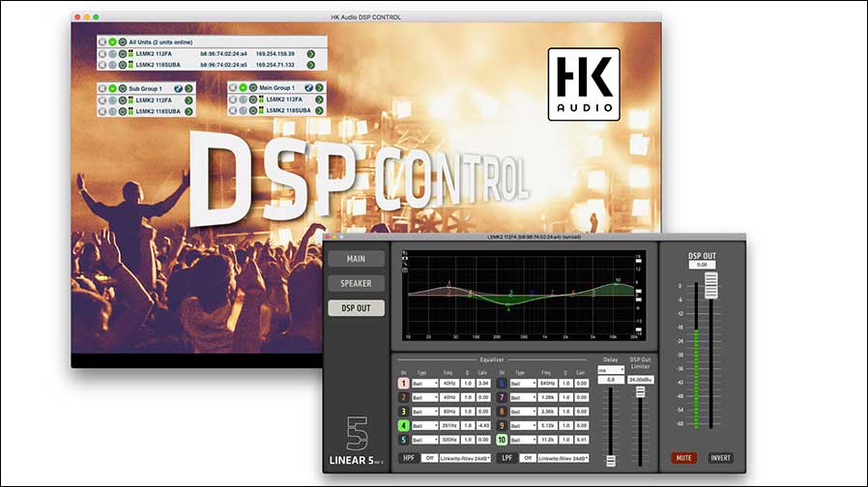Toggle the HPF filter button
The image size is (868, 487).
(x=409, y=458)
